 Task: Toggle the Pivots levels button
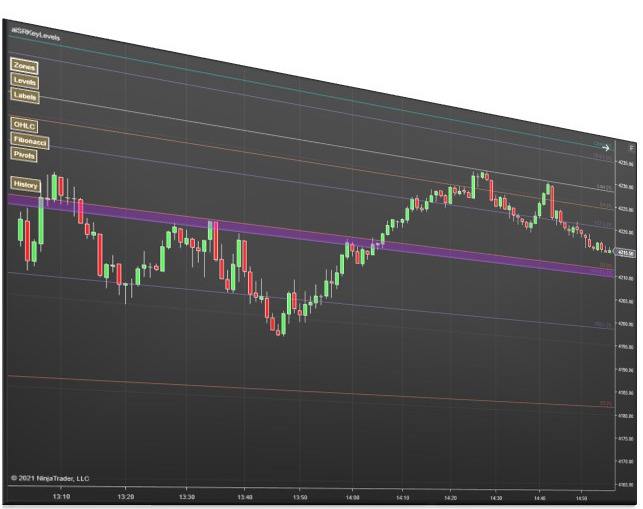pos(24,155)
